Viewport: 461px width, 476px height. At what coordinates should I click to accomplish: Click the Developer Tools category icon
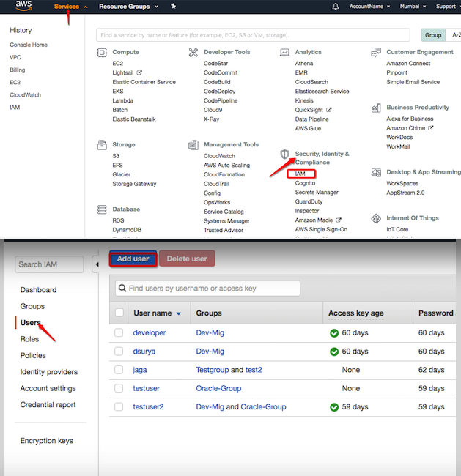coord(193,53)
